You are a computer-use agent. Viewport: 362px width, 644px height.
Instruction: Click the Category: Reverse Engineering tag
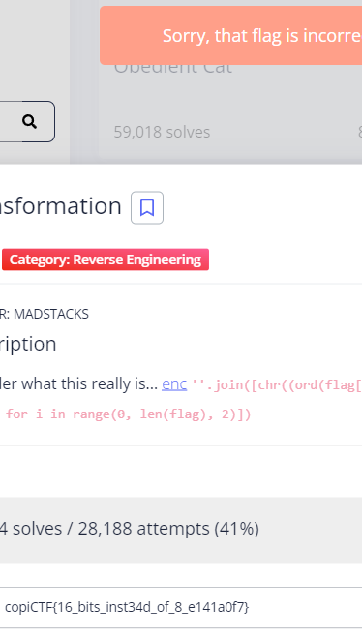click(x=106, y=260)
